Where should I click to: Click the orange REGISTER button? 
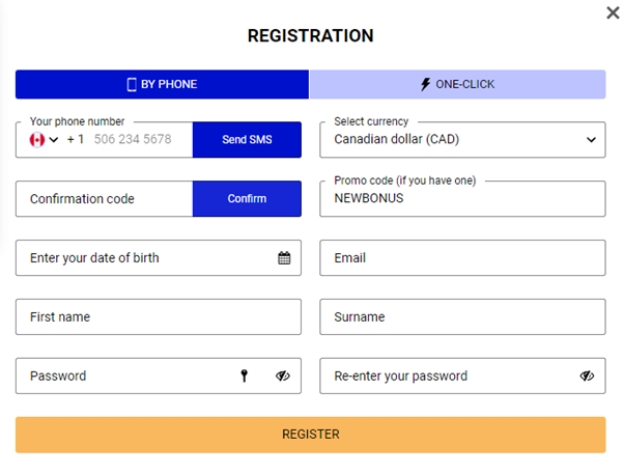311,434
